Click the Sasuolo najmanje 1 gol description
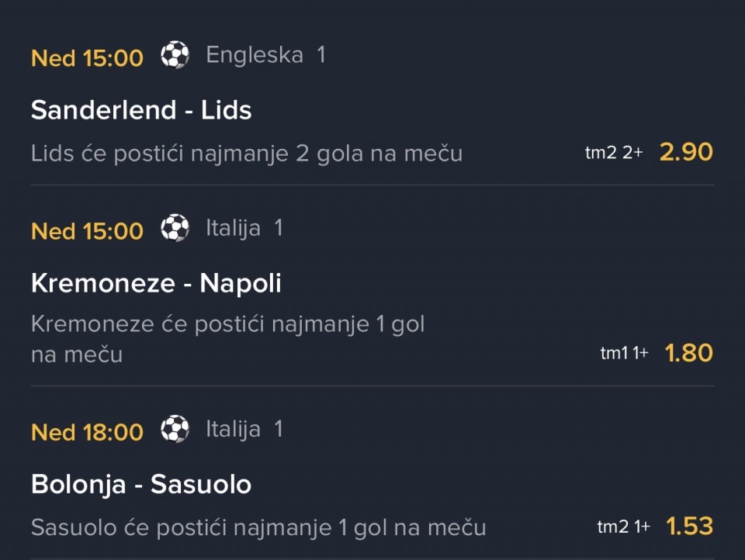This screenshot has height=560, width=745. (258, 528)
